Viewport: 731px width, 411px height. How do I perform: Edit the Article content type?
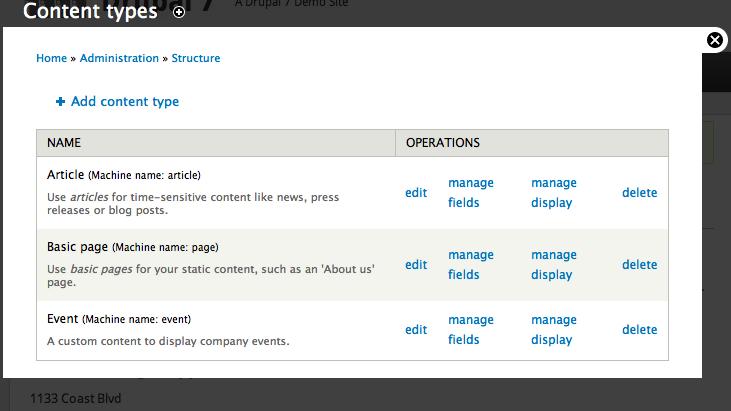[x=416, y=193]
